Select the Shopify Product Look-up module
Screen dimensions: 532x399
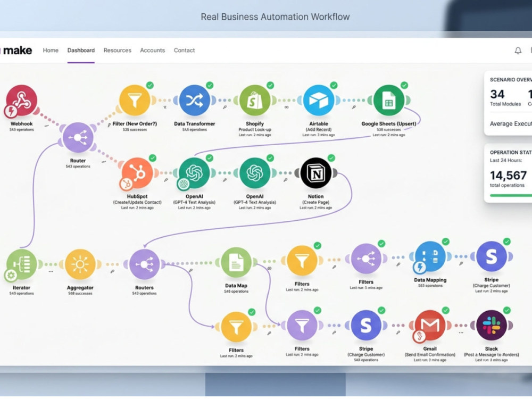(255, 101)
